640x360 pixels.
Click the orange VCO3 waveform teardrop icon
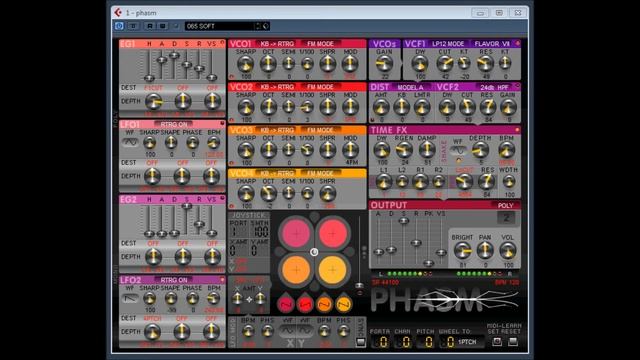click(x=324, y=303)
